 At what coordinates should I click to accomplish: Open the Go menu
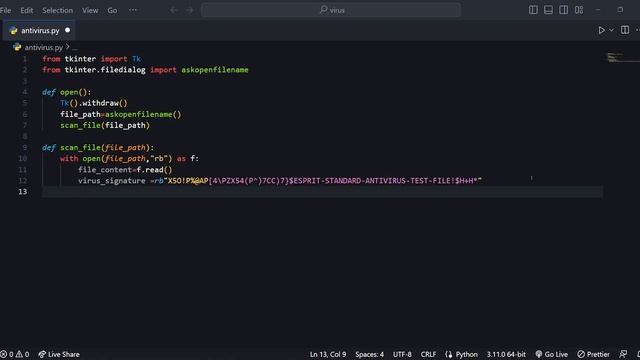(x=112, y=10)
